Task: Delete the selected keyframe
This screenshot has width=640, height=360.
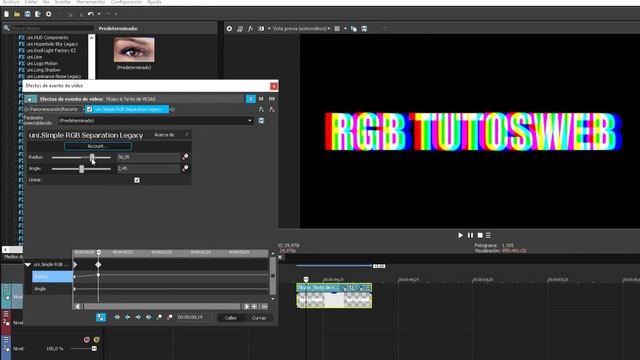Action: click(170, 317)
